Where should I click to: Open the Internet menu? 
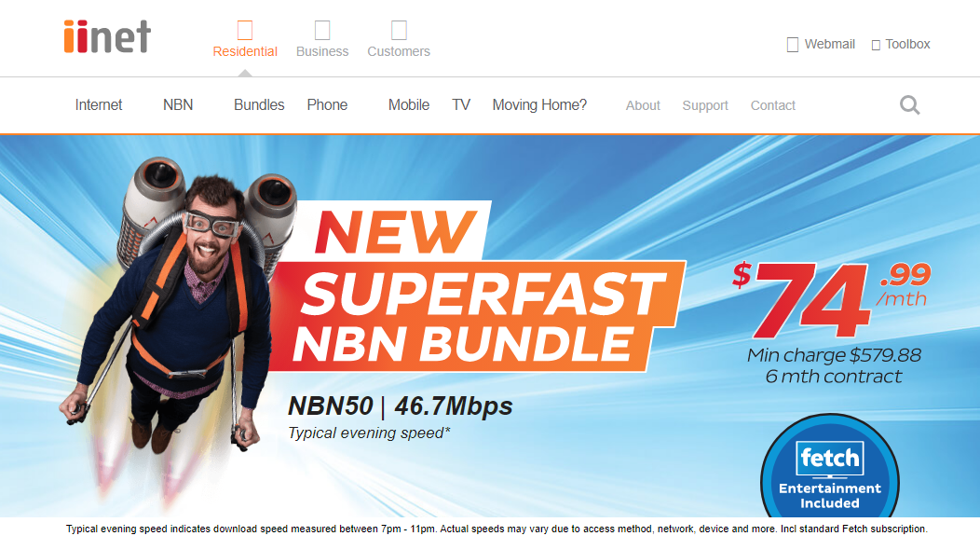tap(99, 105)
